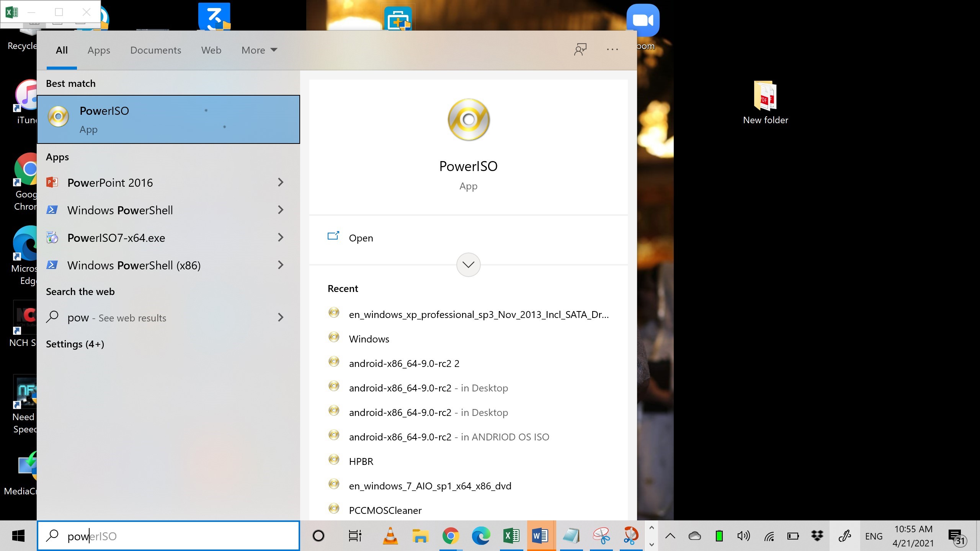The image size is (980, 551).
Task: Open Microsoft Edge from the taskbar
Action: click(480, 536)
